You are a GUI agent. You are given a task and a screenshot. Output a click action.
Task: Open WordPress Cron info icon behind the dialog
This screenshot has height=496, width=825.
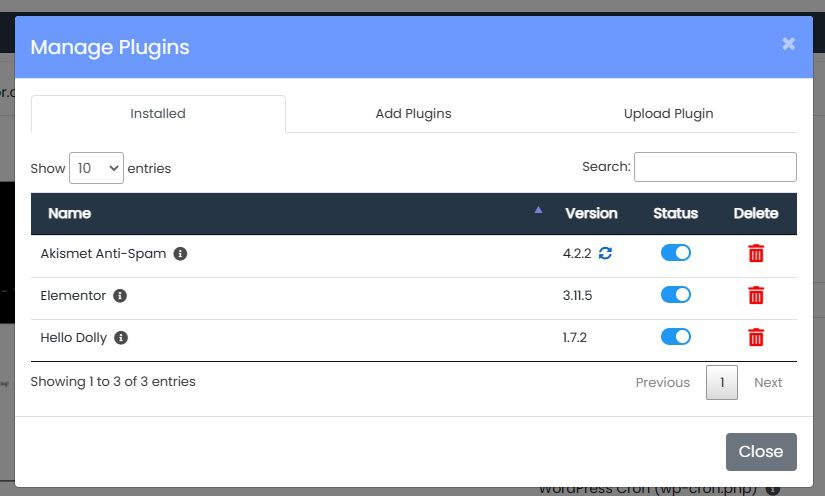click(772, 490)
